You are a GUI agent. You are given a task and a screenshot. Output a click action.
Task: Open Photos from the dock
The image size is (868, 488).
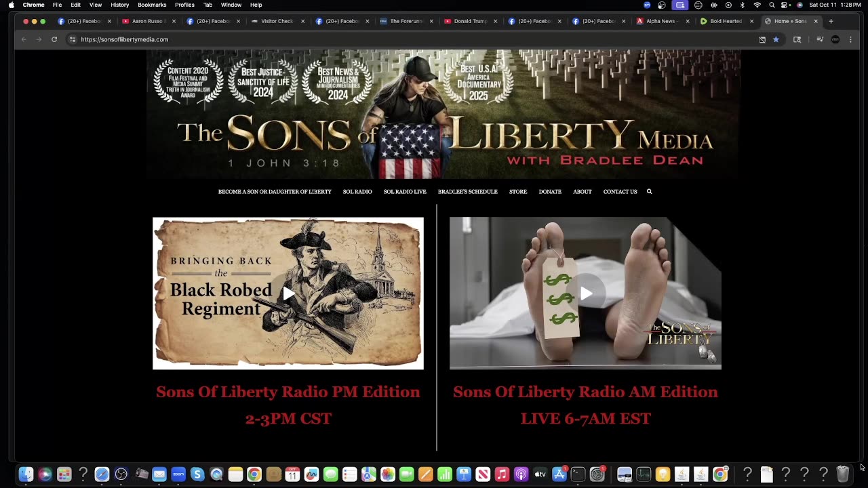[x=388, y=474]
